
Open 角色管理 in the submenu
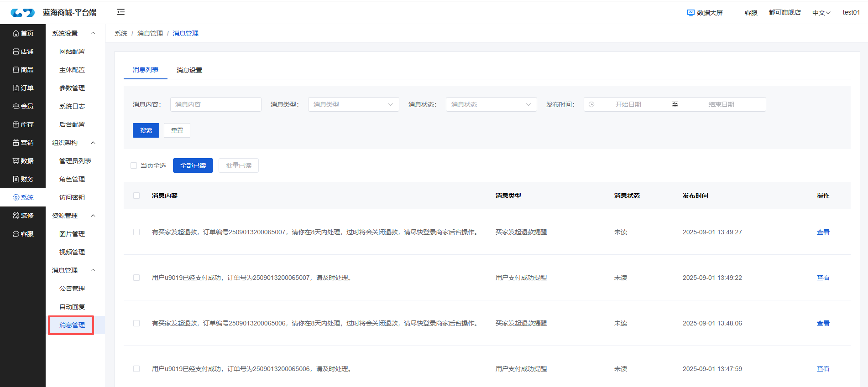coord(72,179)
